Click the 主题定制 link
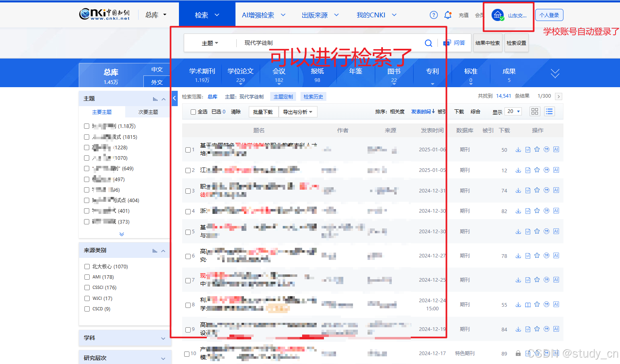Image resolution: width=620 pixels, height=364 pixels. (x=283, y=97)
